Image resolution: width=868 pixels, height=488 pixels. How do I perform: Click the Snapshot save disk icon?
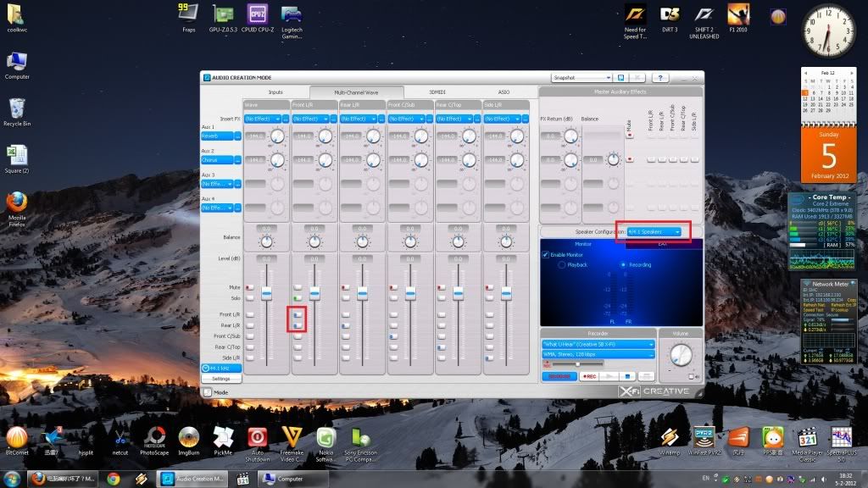tap(620, 78)
